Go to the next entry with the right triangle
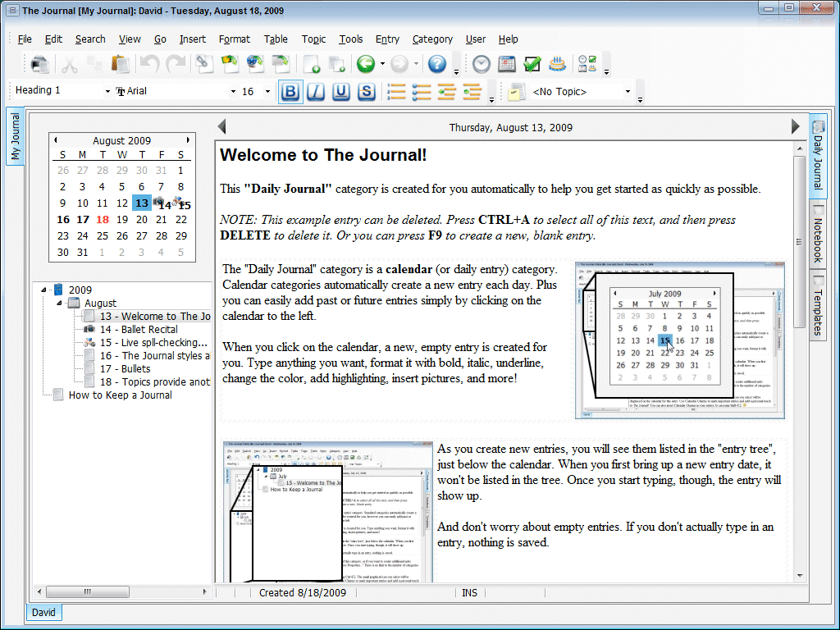This screenshot has height=630, width=840. tap(796, 127)
